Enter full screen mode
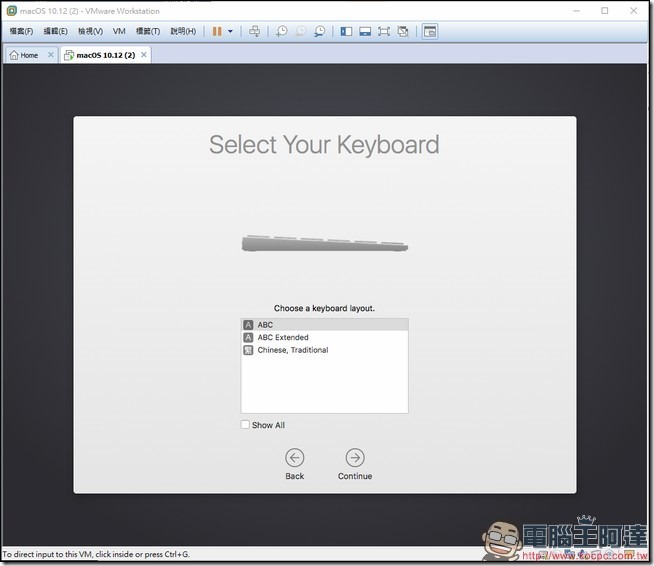The width and height of the screenshot is (654, 566). 384,31
